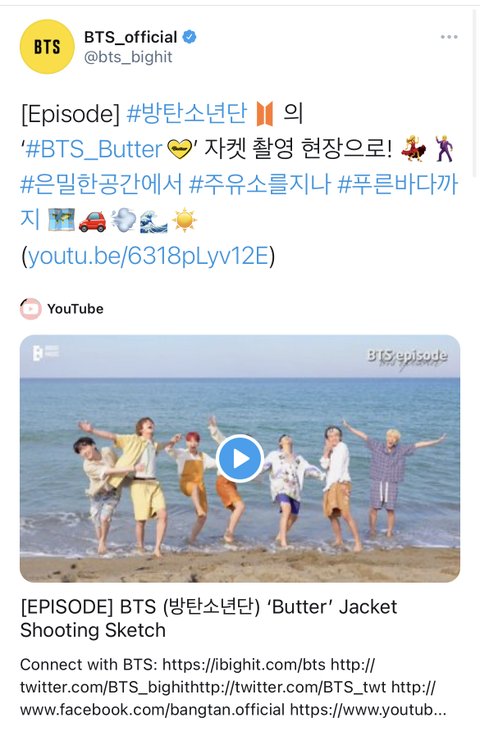Open the @bts_bighit handle

(x=128, y=57)
